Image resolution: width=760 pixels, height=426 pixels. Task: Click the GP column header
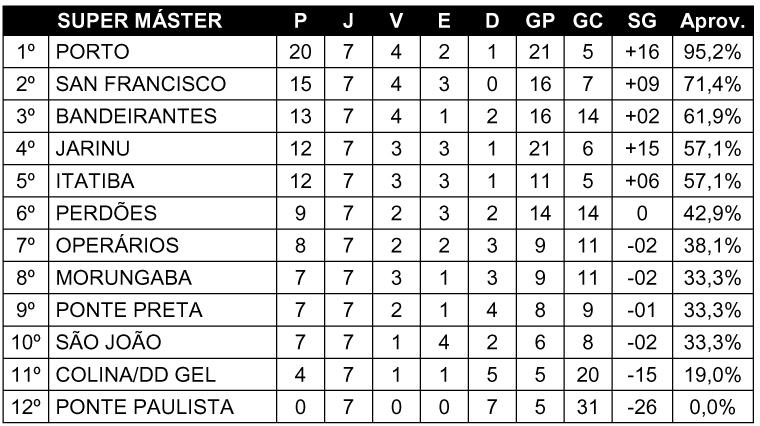tap(540, 20)
